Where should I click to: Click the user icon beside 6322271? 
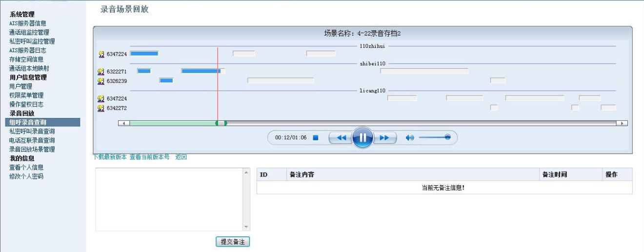pyautogui.click(x=101, y=71)
